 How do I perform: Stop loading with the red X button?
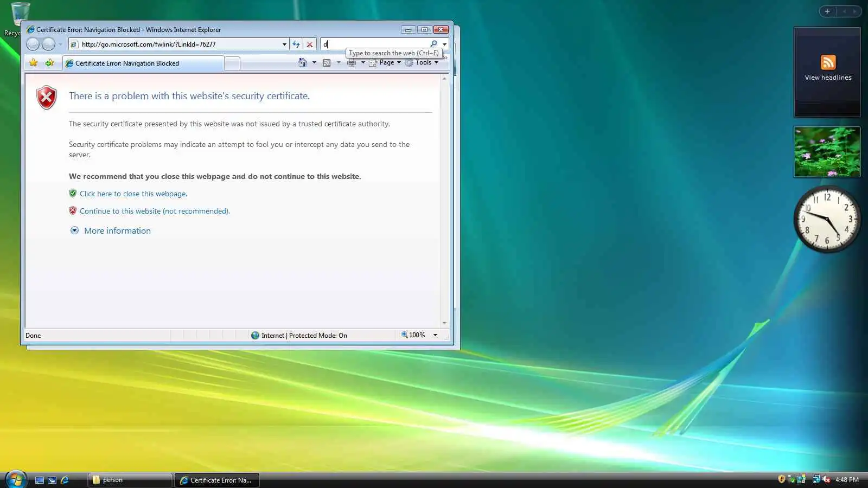tap(310, 44)
